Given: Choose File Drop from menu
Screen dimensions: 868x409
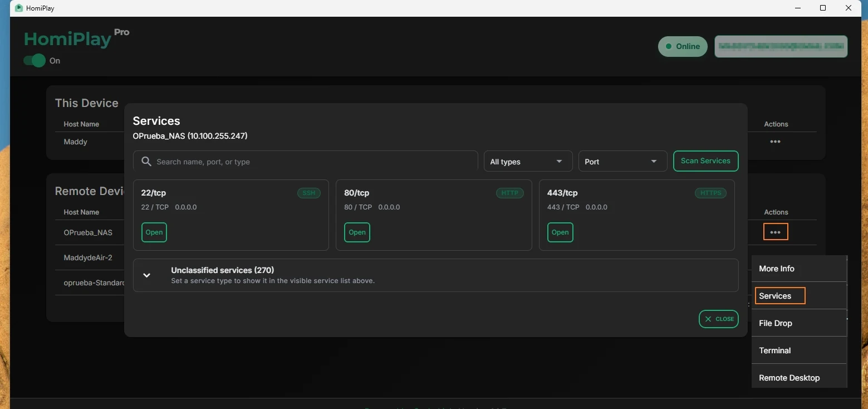Looking at the screenshot, I should (x=799, y=323).
